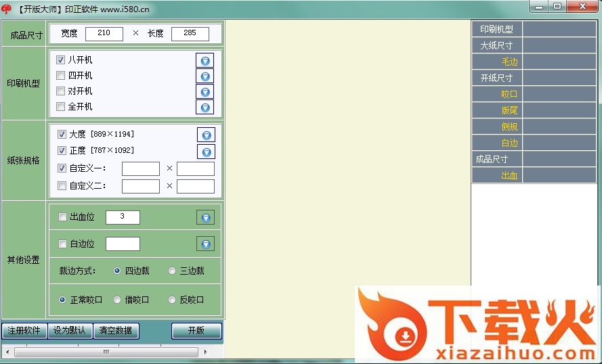Click the 开版 button
The image size is (602, 364).
(196, 331)
